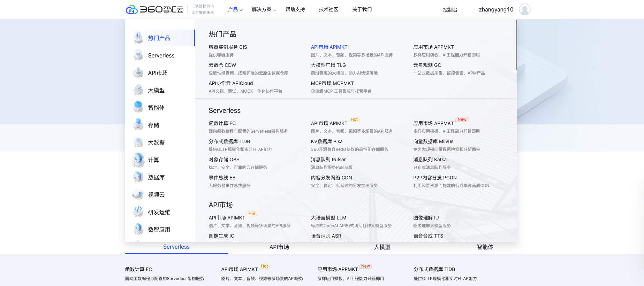Open 消息队列 Kafka product

[x=430, y=160]
